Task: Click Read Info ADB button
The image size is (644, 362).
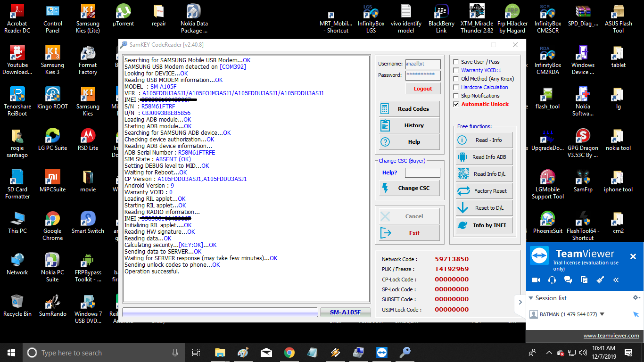Action: [x=484, y=157]
